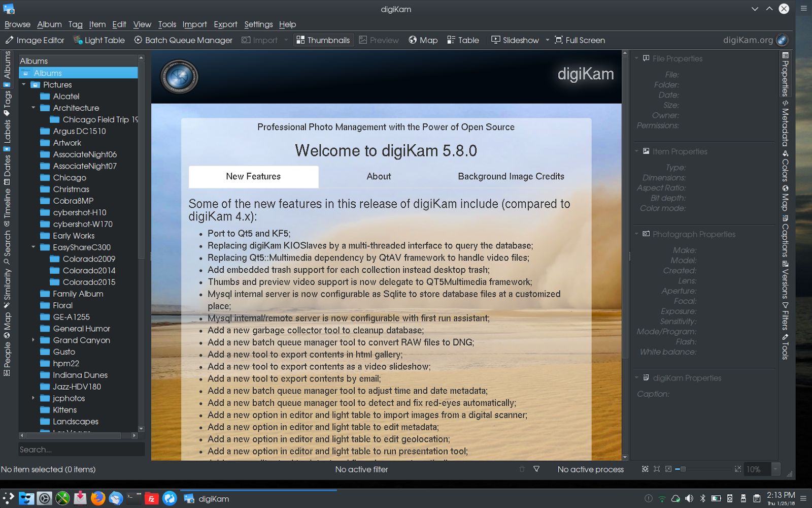The image size is (812, 508).
Task: Open the People left sidebar tab
Action: [7, 359]
